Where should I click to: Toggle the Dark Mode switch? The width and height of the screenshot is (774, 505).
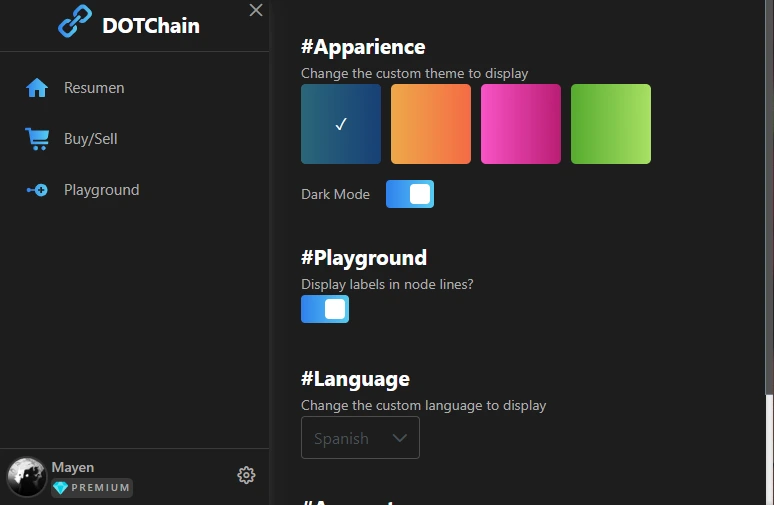pos(410,194)
